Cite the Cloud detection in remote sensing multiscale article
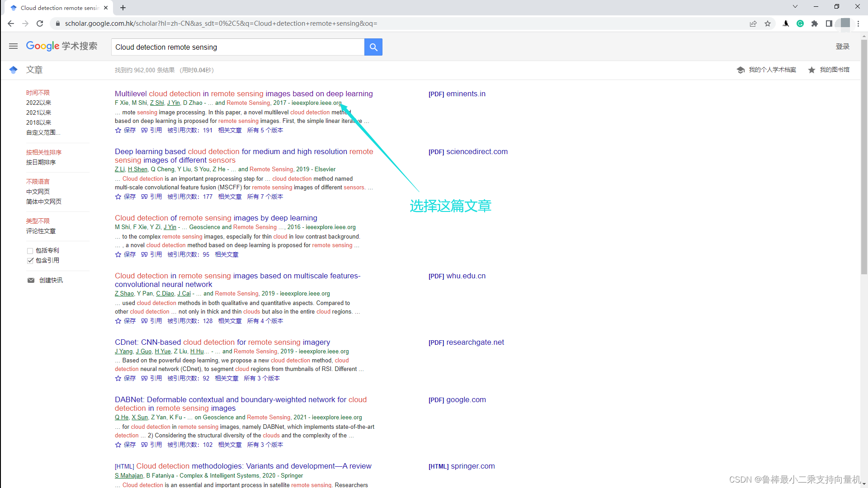The height and width of the screenshot is (488, 868). tap(151, 321)
